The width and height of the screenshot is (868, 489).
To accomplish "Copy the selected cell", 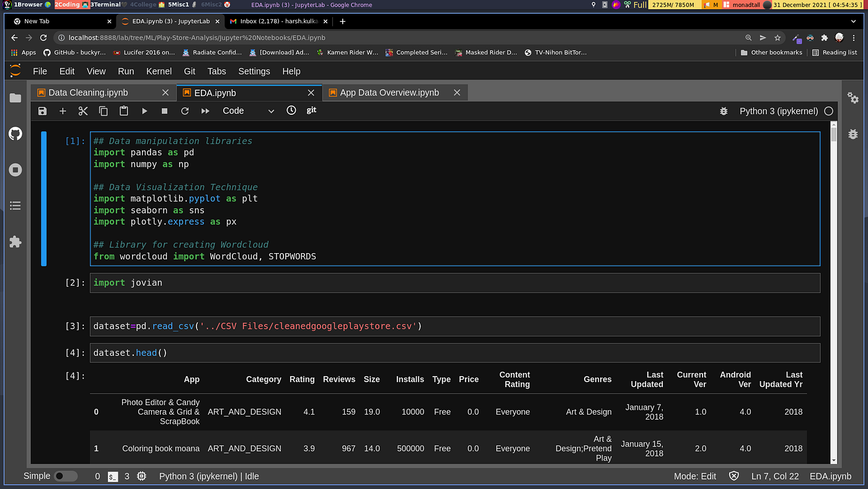I will tap(104, 111).
